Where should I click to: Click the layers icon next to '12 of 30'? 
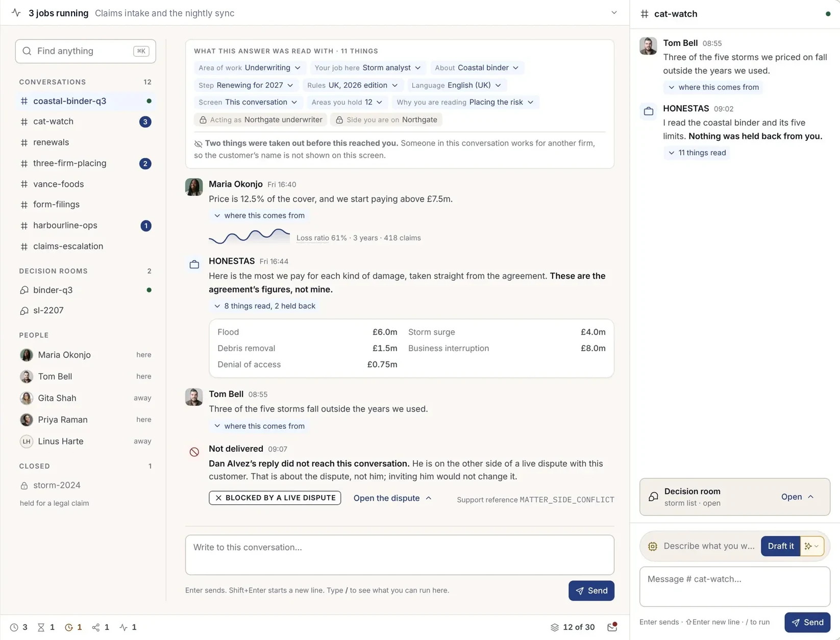555,627
